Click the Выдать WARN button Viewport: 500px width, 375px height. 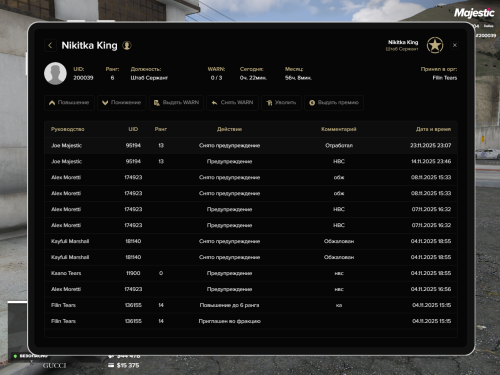[176, 103]
